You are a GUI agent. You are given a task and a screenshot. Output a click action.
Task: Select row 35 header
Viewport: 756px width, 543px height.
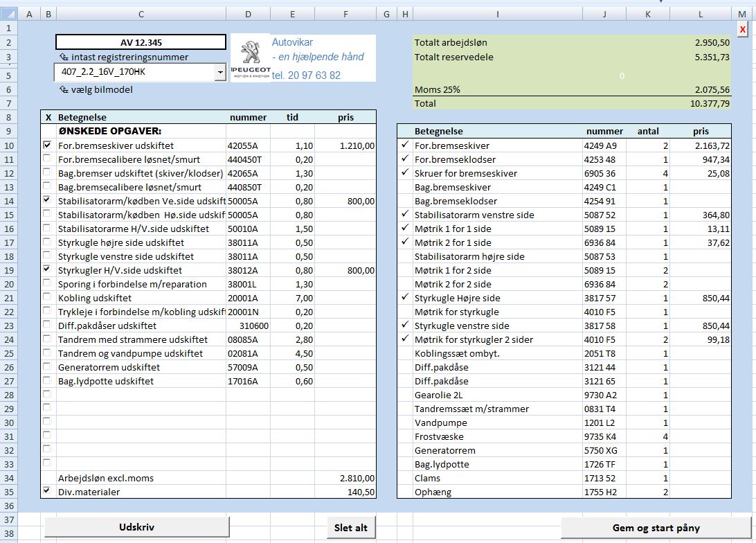(9, 492)
